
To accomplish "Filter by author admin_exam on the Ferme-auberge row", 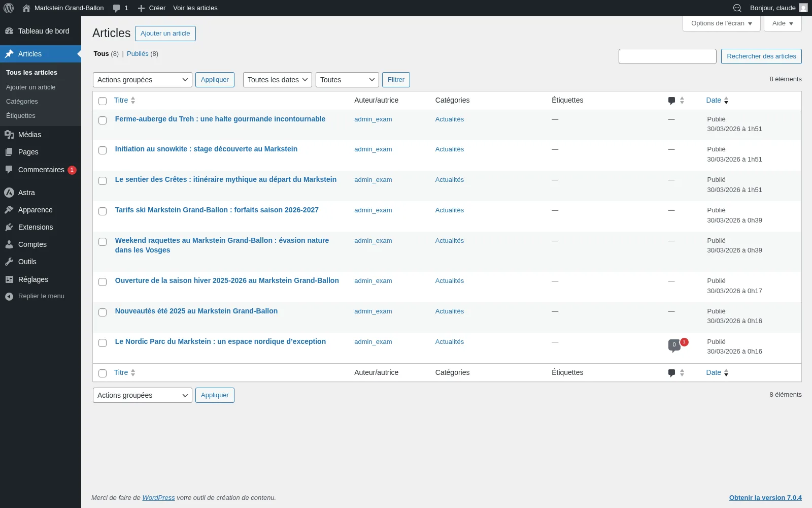I will 373,119.
